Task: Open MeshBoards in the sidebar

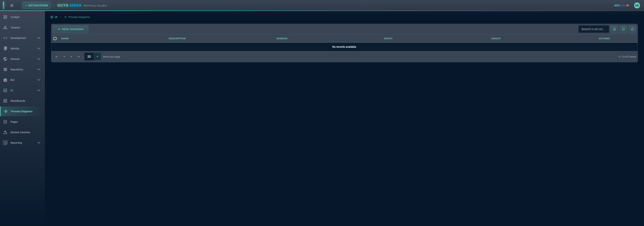Action: [18, 101]
